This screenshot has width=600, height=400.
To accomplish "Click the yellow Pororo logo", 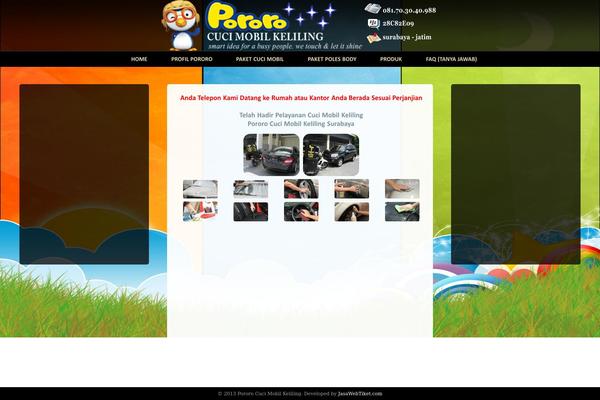I will (247, 17).
